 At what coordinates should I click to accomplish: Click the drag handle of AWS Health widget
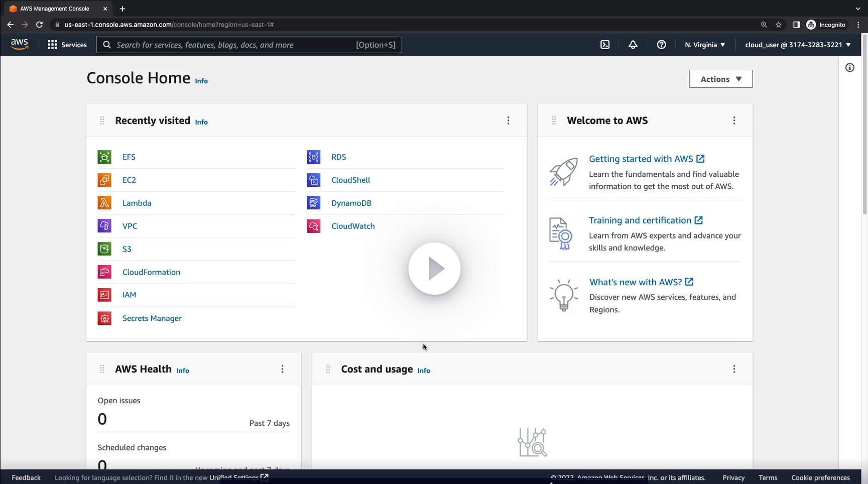pos(102,369)
